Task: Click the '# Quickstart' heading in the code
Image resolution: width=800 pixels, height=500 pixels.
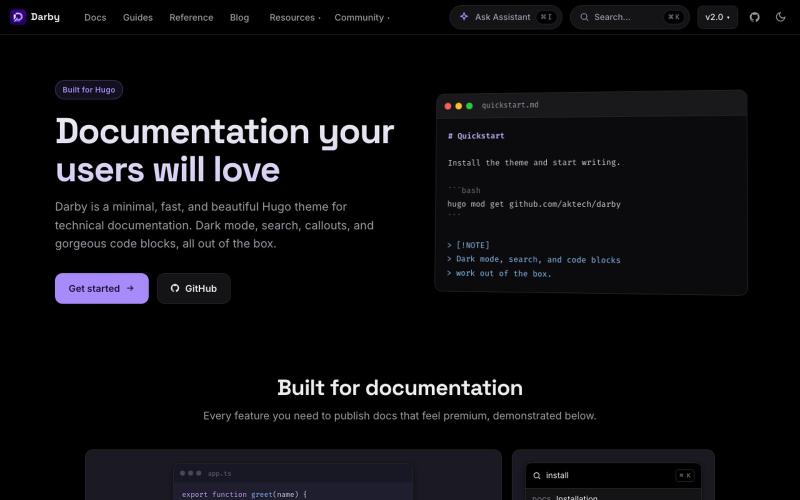Action: point(476,136)
